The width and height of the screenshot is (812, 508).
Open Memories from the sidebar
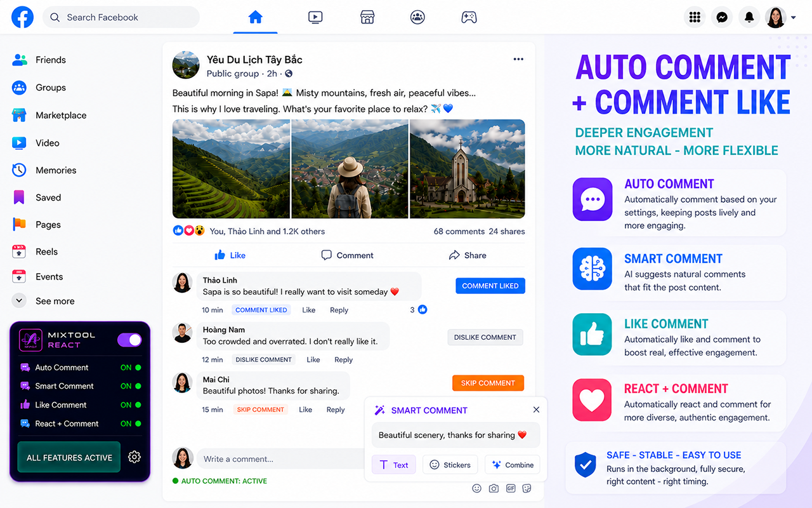(44, 170)
